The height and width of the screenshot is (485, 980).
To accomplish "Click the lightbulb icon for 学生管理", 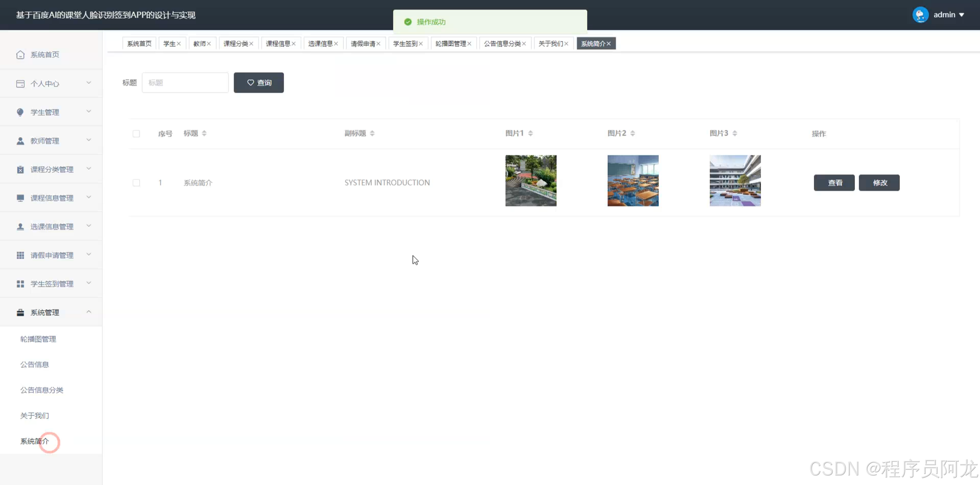I will click(x=20, y=112).
